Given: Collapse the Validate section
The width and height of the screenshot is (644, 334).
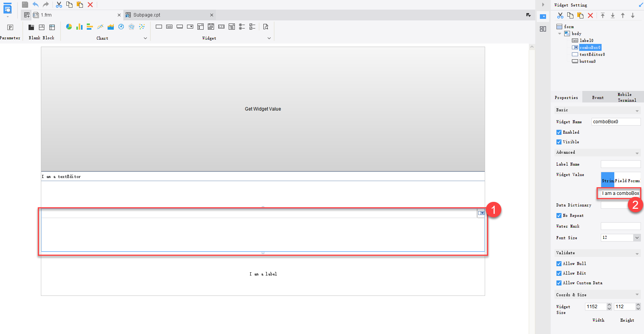Looking at the screenshot, I should coord(637,253).
